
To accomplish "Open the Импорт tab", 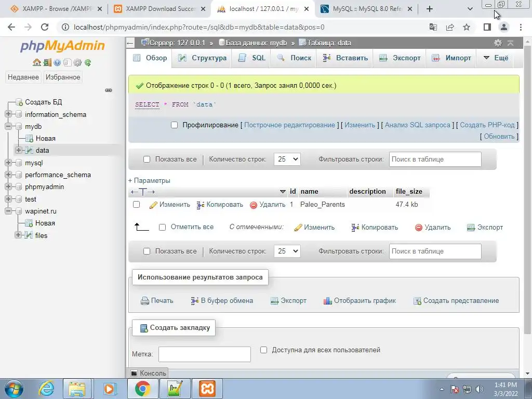I will tap(451, 58).
